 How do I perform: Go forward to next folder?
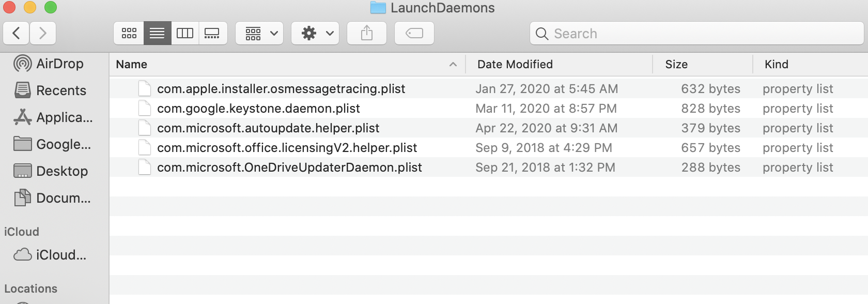(43, 34)
